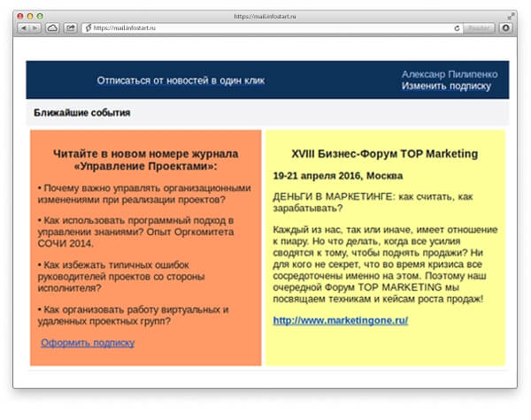
Task: Reload the page with the refresh icon
Action: point(457,28)
